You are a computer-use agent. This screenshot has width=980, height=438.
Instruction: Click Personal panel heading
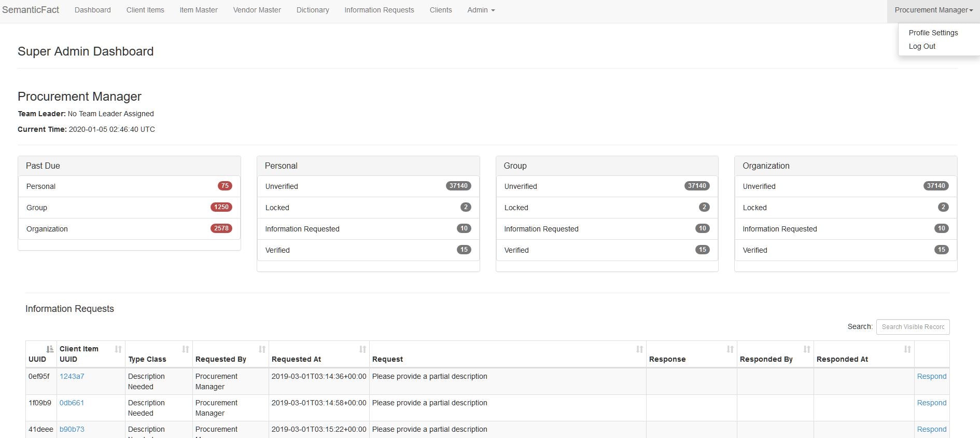368,166
